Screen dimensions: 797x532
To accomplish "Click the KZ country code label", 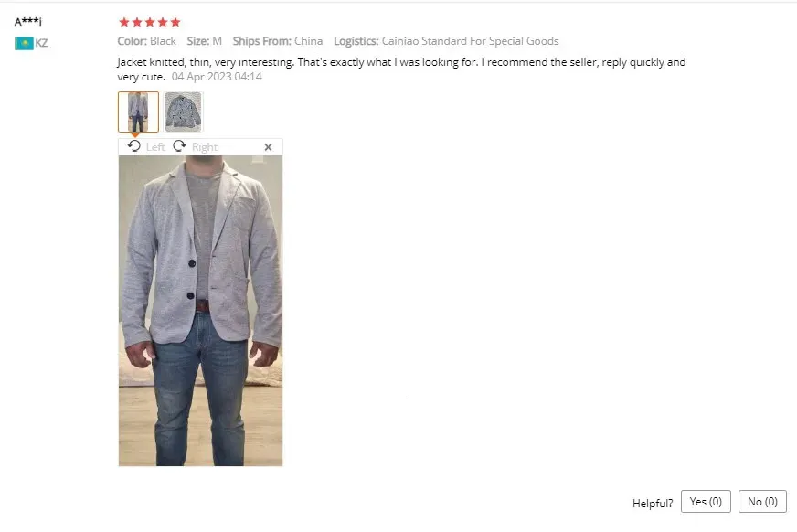I will pyautogui.click(x=42, y=43).
